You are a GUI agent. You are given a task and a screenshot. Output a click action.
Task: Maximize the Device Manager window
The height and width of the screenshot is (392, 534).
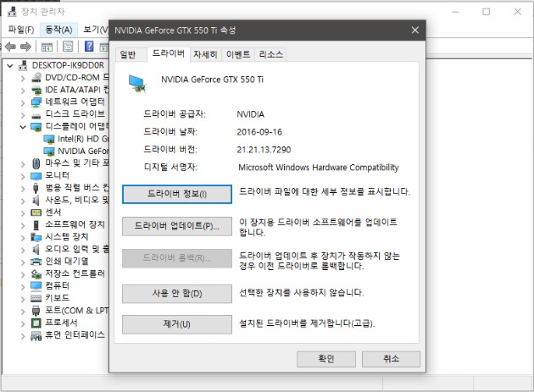[487, 12]
